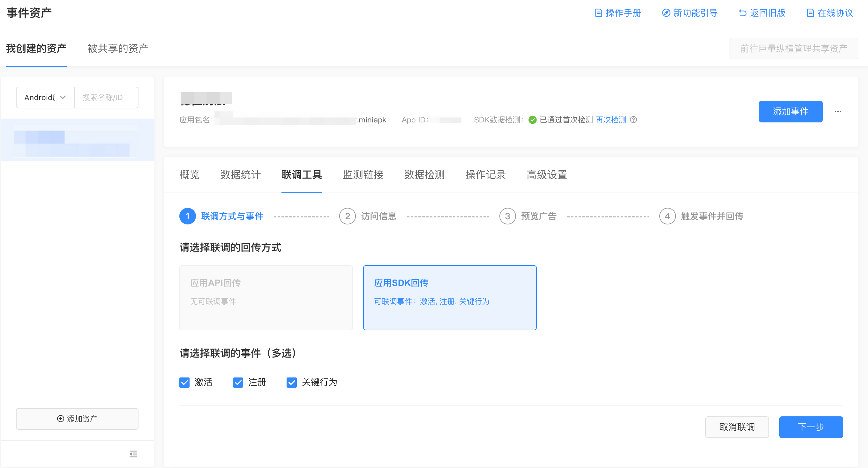The width and height of the screenshot is (868, 468).
Task: Uncheck the 激活 event checkbox
Action: click(184, 382)
